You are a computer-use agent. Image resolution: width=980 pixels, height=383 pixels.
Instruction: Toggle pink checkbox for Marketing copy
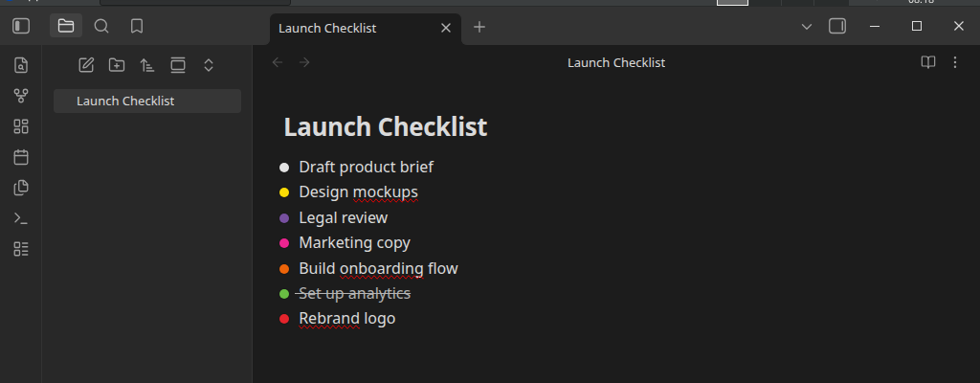[284, 243]
